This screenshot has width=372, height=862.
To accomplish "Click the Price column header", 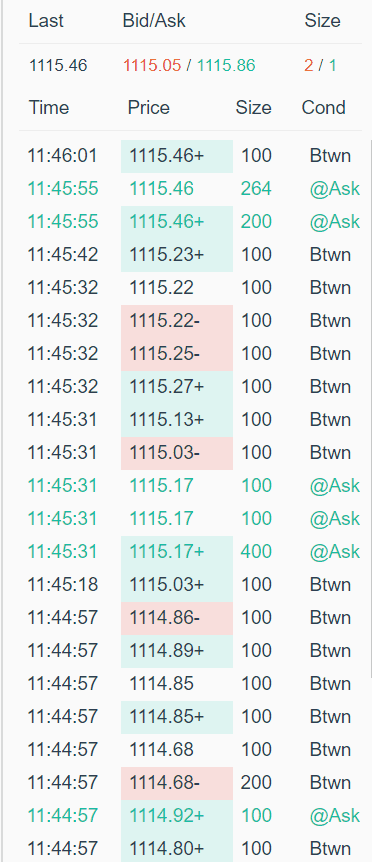I will [x=148, y=107].
